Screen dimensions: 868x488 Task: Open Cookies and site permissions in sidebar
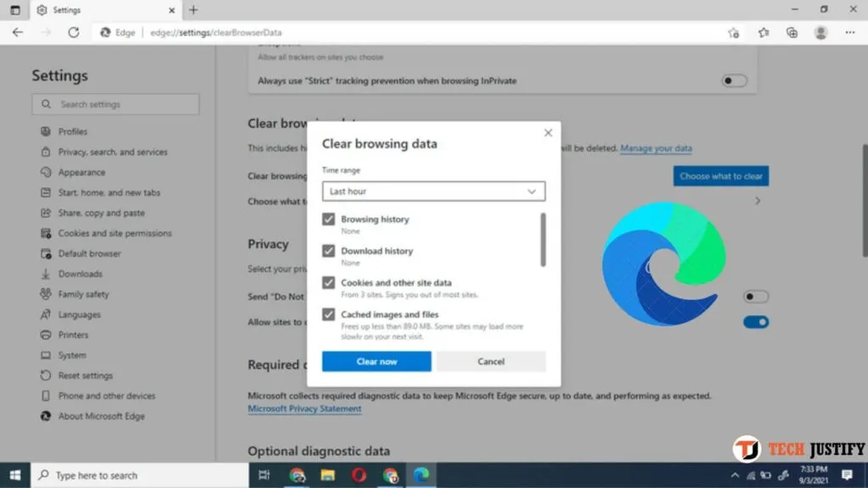click(x=114, y=233)
